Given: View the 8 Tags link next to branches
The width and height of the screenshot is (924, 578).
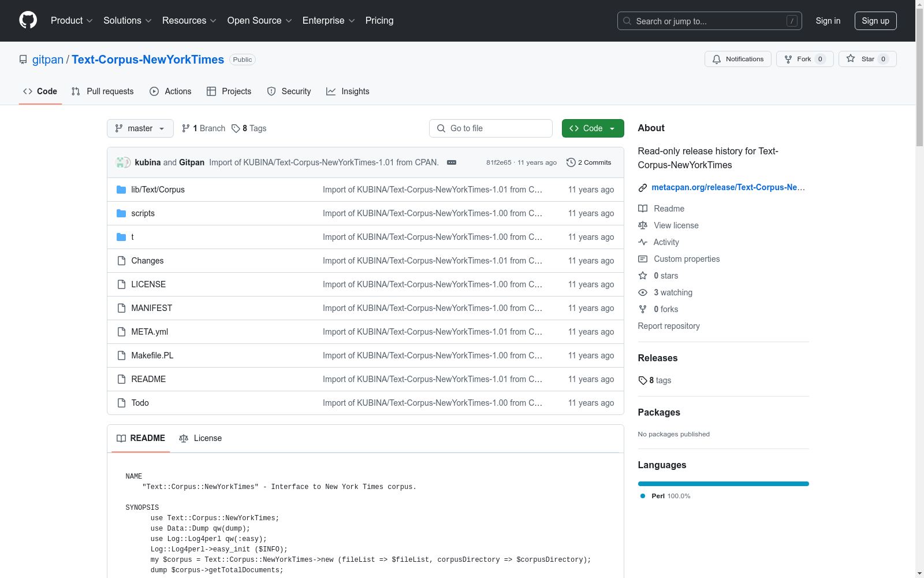Looking at the screenshot, I should (x=249, y=128).
